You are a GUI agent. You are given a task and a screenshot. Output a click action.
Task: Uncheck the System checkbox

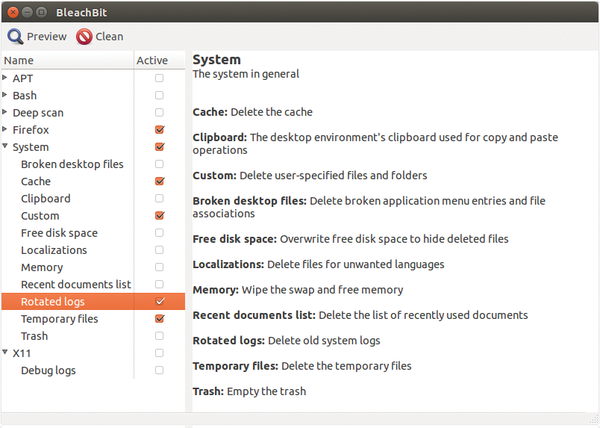(159, 147)
